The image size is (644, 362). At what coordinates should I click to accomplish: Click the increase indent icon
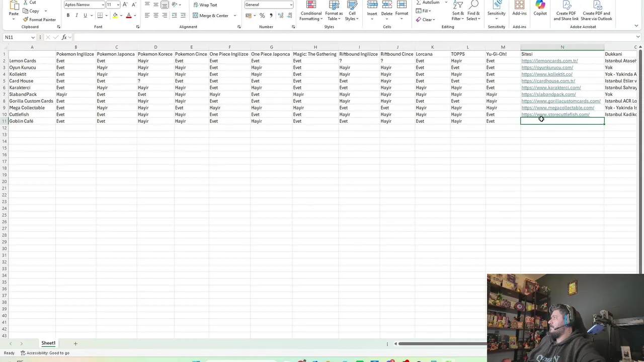[x=183, y=16]
